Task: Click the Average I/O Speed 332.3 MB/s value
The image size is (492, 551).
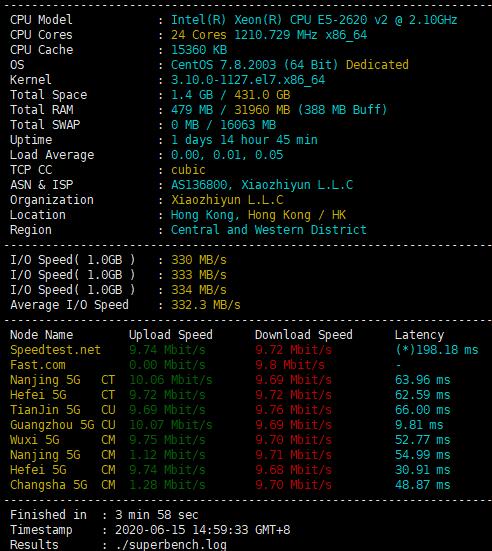Action: [x=206, y=305]
